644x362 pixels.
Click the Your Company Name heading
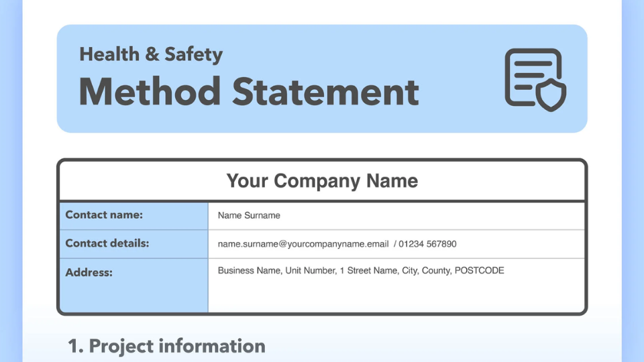pos(322,181)
